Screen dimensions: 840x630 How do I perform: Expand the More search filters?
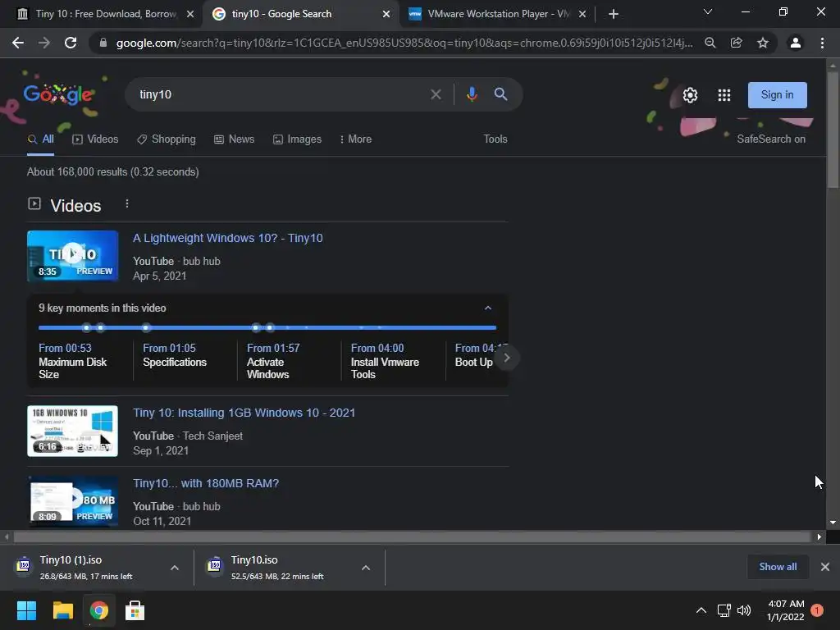(x=355, y=139)
